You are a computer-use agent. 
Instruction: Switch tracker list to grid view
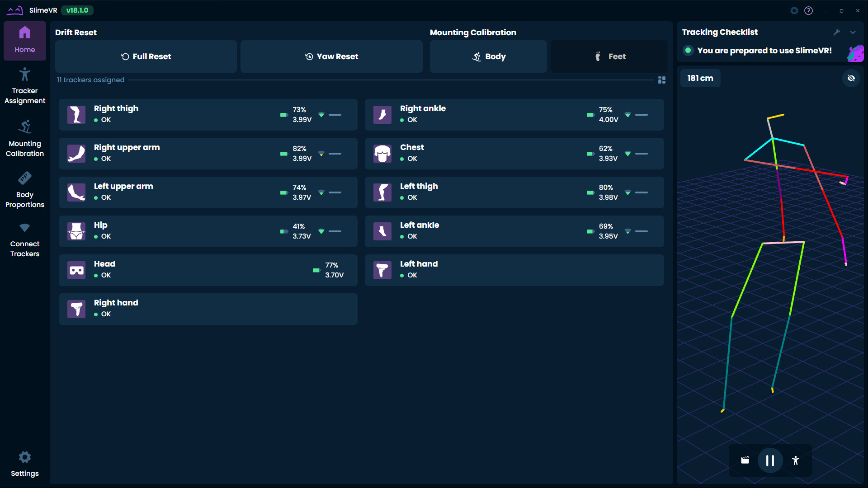[662, 80]
